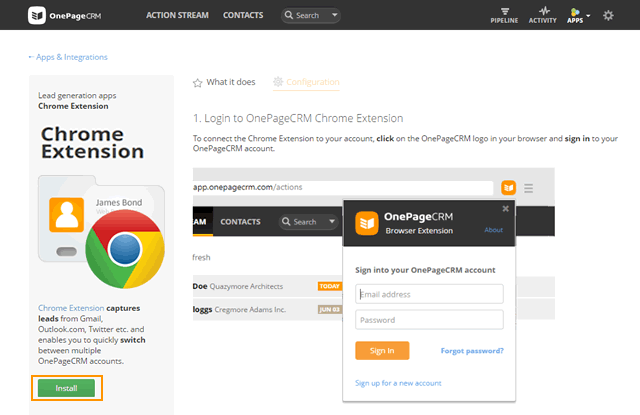The width and height of the screenshot is (640, 415).
Task: Click the TODAY badge on Doe row
Action: tap(329, 286)
